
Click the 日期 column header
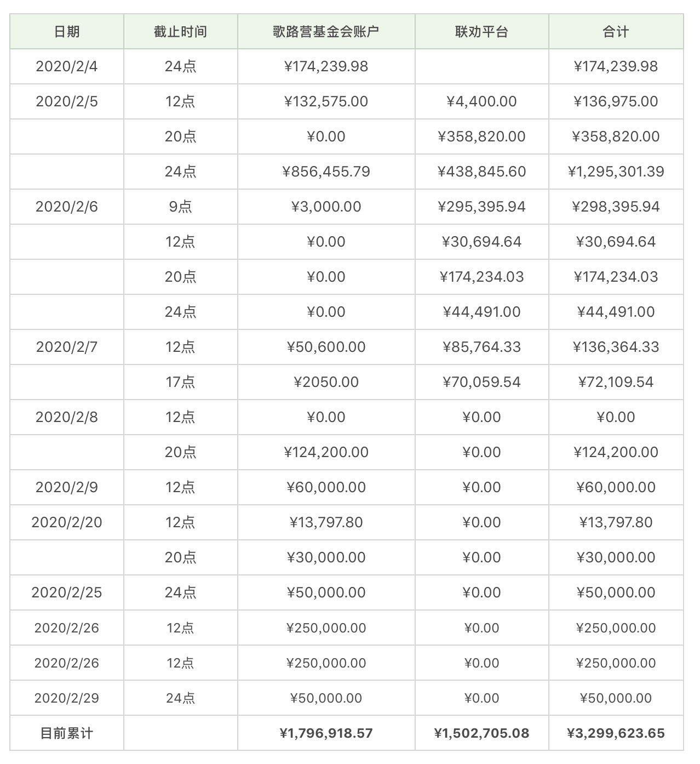(x=67, y=32)
